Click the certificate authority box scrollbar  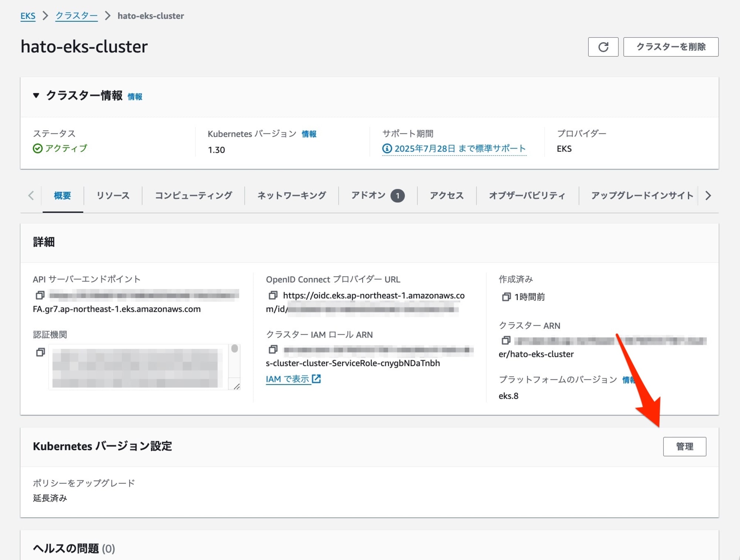point(235,348)
